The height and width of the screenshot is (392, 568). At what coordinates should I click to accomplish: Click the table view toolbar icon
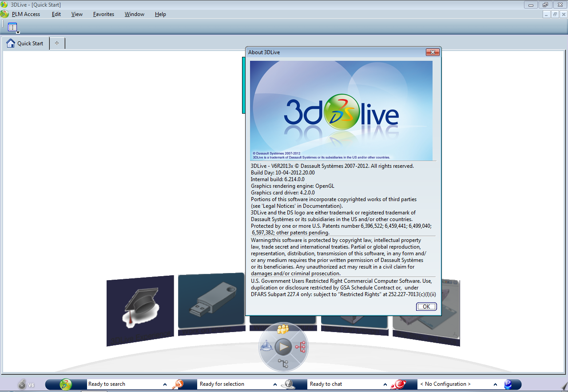[12, 27]
